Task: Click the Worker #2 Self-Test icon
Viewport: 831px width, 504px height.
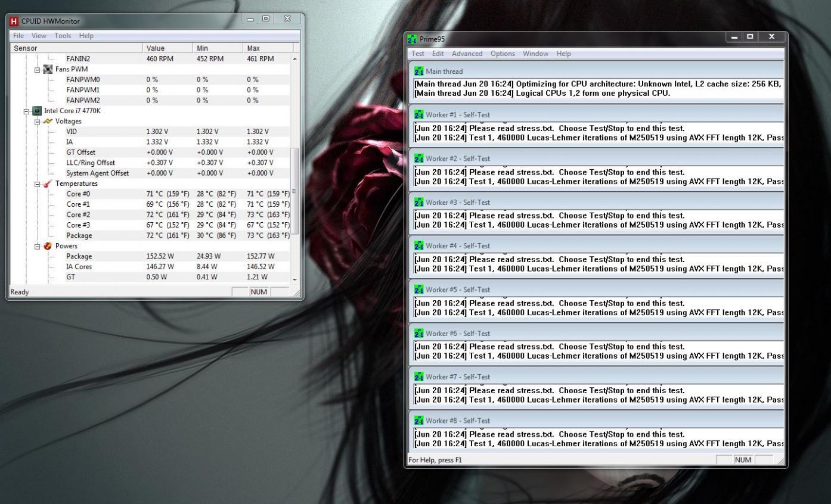Action: point(419,158)
